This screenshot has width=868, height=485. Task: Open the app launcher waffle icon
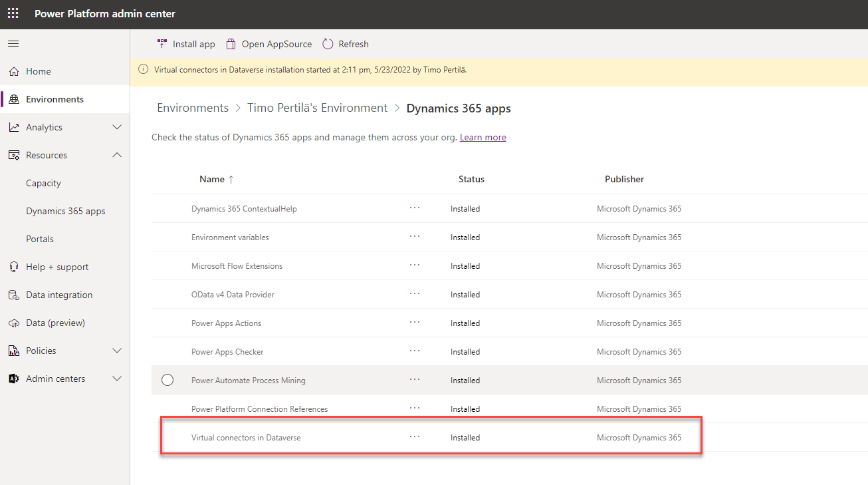(13, 14)
